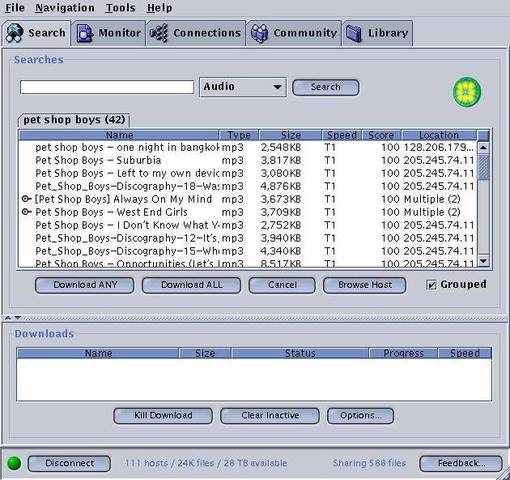This screenshot has width=510, height=480.
Task: Sort results by the Score column header
Action: [x=381, y=135]
